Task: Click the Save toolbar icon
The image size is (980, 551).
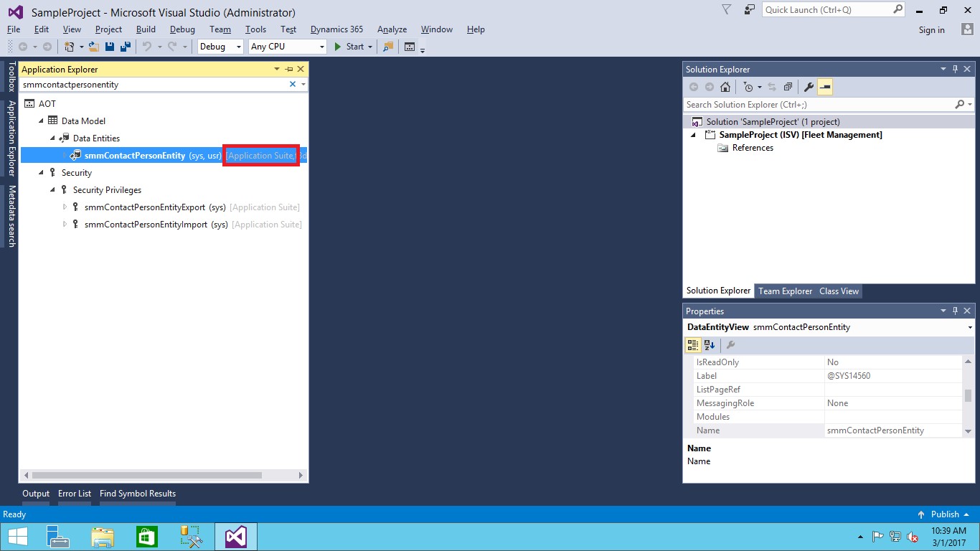Action: point(110,47)
